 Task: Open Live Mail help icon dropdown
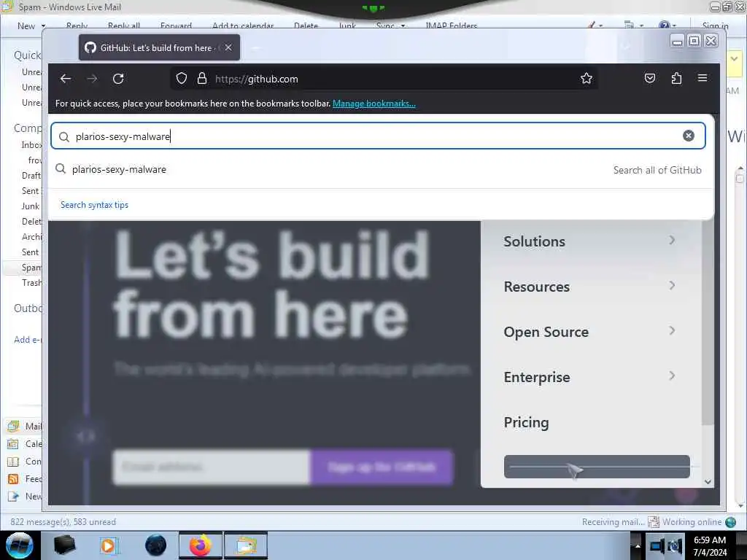[667, 26]
